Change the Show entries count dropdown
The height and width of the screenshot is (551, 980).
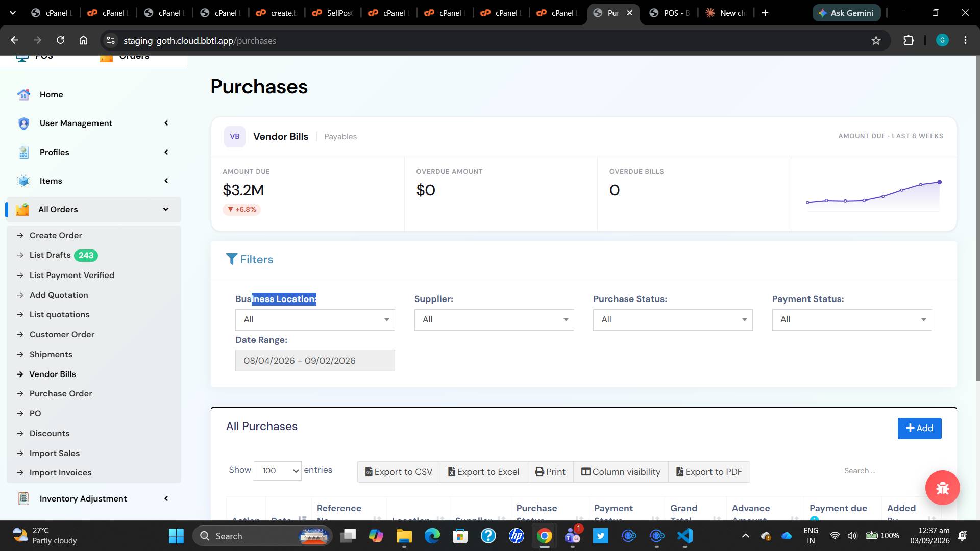278,470
